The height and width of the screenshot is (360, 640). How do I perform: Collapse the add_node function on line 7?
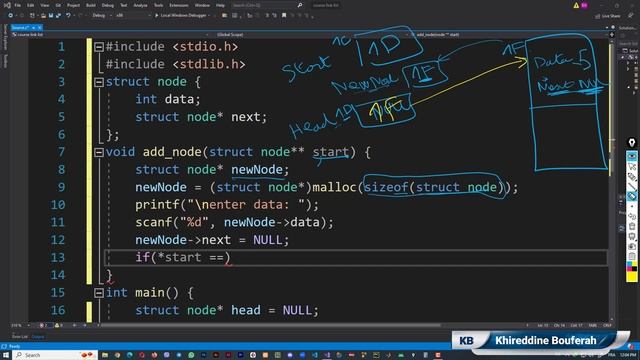(x=99, y=153)
